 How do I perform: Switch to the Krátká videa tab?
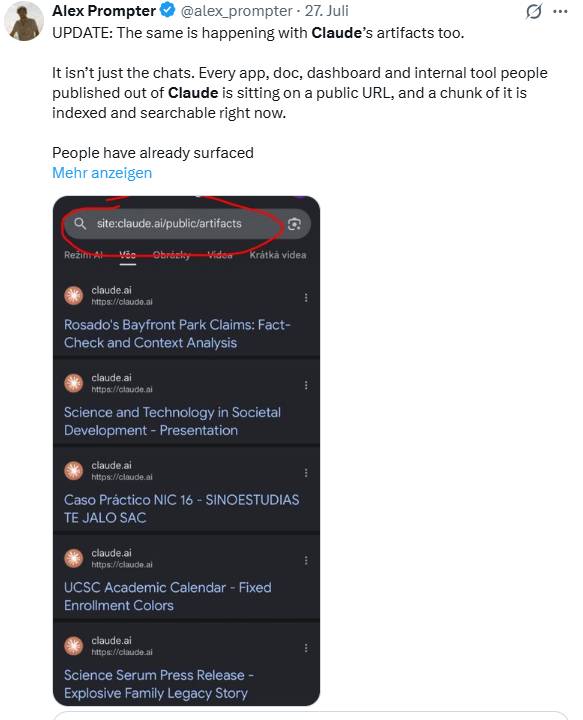278,255
